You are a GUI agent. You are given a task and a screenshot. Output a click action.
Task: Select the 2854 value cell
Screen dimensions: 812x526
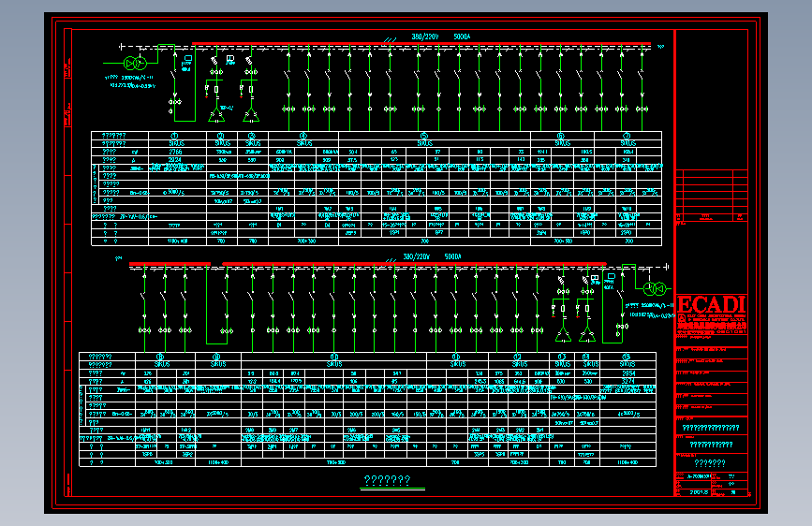(x=628, y=373)
